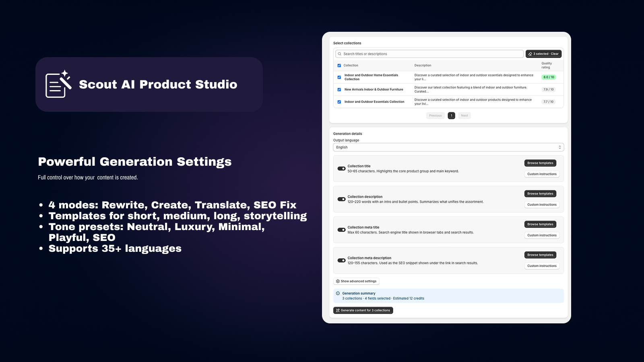Screen dimensions: 644x362
Task: Open the English output language dropdown
Action: [x=448, y=147]
